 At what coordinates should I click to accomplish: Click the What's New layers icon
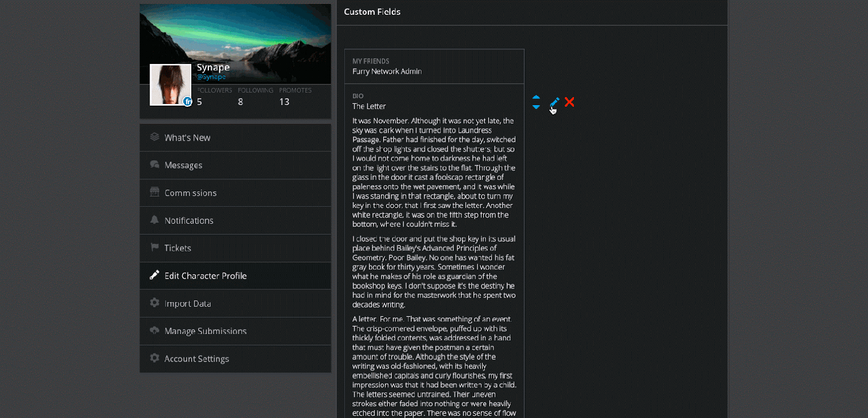coord(154,137)
